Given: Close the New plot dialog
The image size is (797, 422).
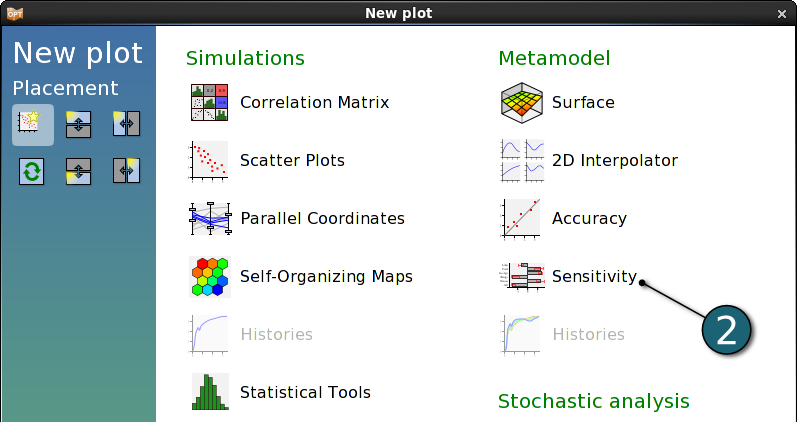Looking at the screenshot, I should (782, 14).
